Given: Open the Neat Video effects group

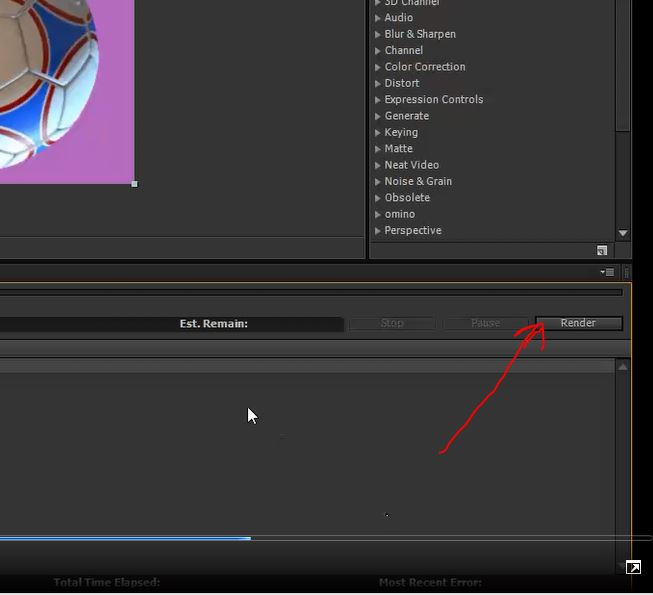Looking at the screenshot, I should (x=411, y=165).
